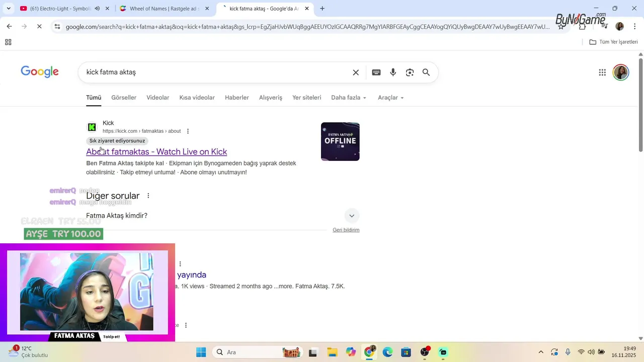The width and height of the screenshot is (644, 362).
Task: Open the taskbar microphone indicator
Action: point(568,352)
